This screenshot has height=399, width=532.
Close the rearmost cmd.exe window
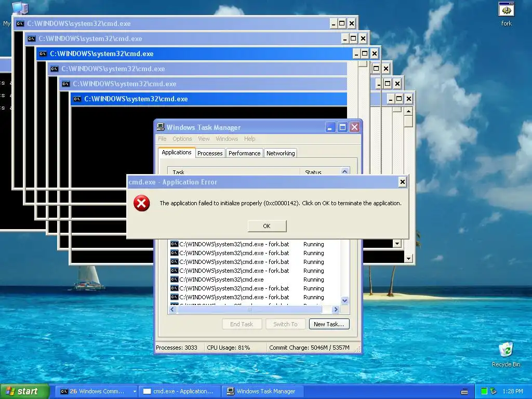[x=352, y=23]
